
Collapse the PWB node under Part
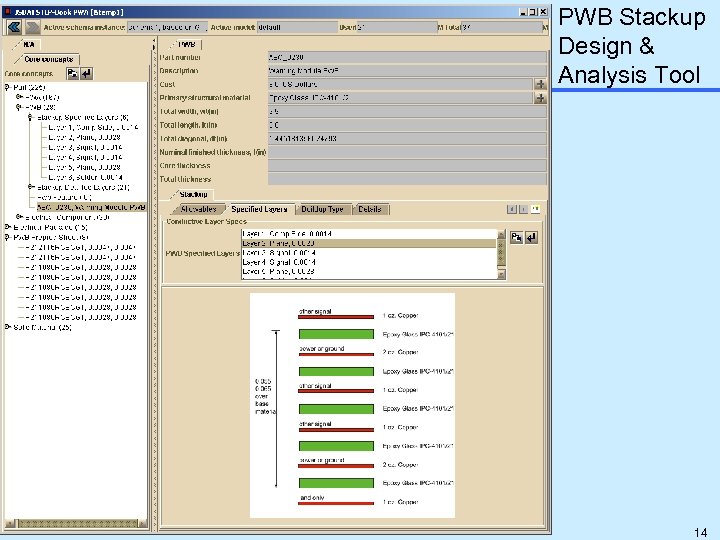19,107
